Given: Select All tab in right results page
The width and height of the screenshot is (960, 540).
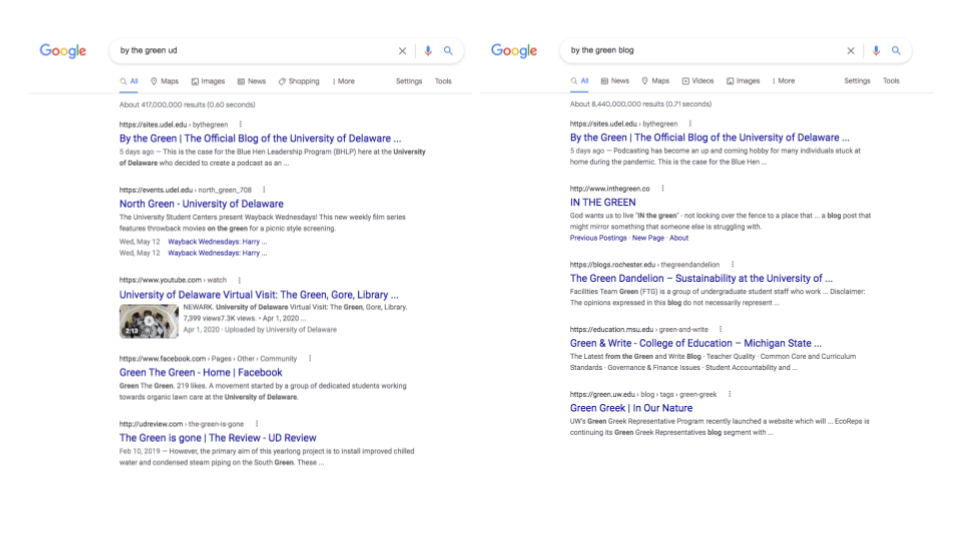Looking at the screenshot, I should 580,81.
